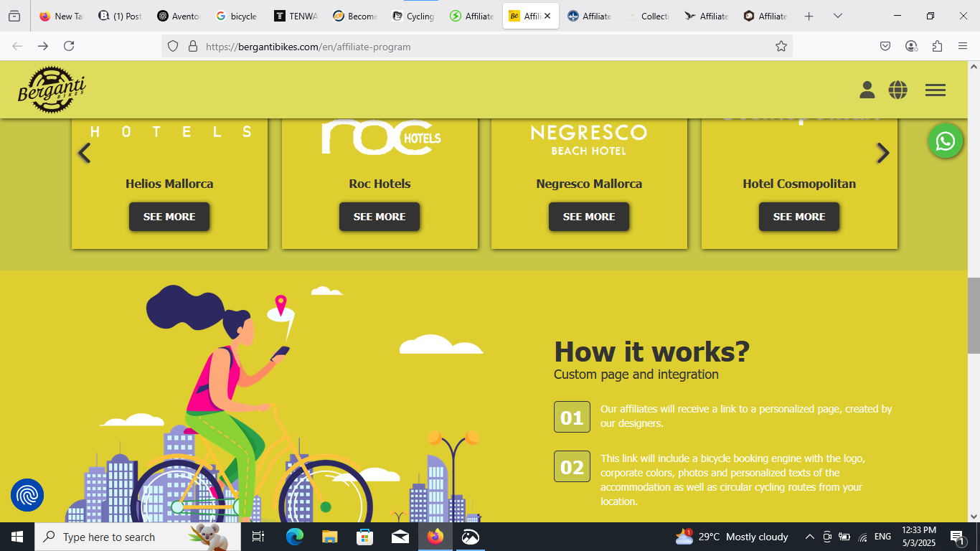Launch Microsoft Edge from the taskbar

(x=294, y=537)
